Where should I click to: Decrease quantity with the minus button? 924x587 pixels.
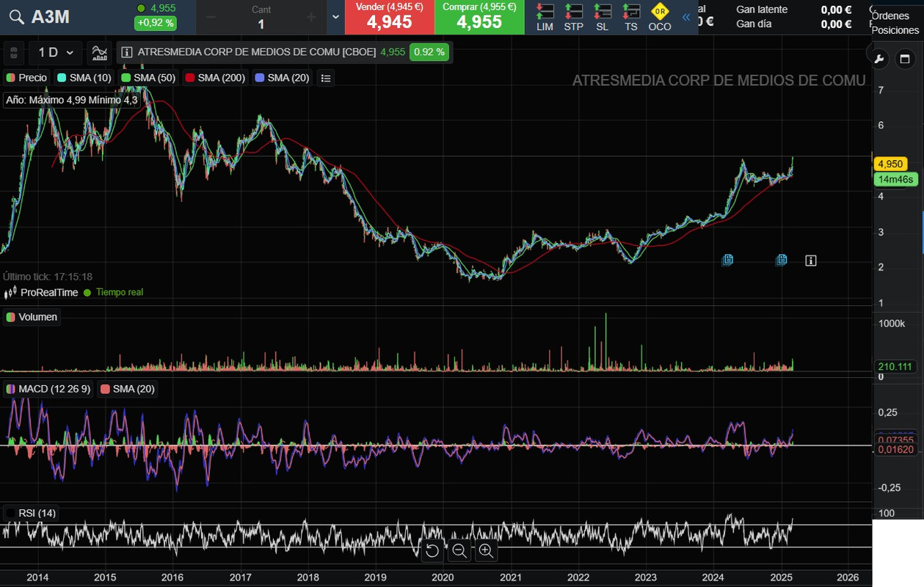(x=211, y=17)
